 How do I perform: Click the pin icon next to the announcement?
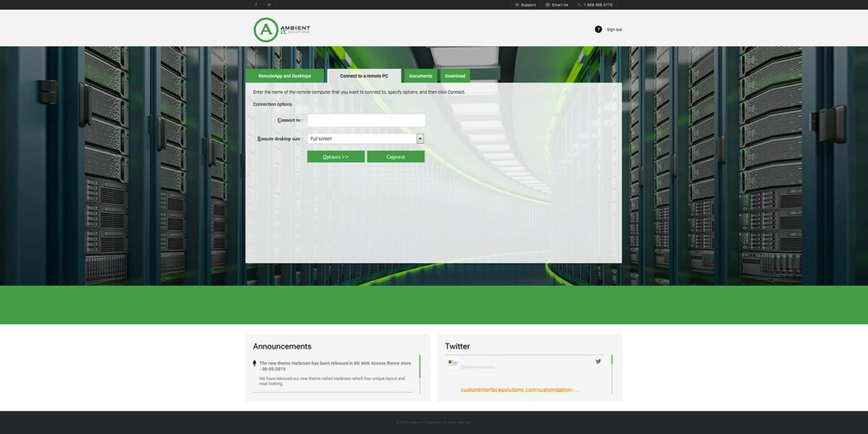click(x=253, y=362)
